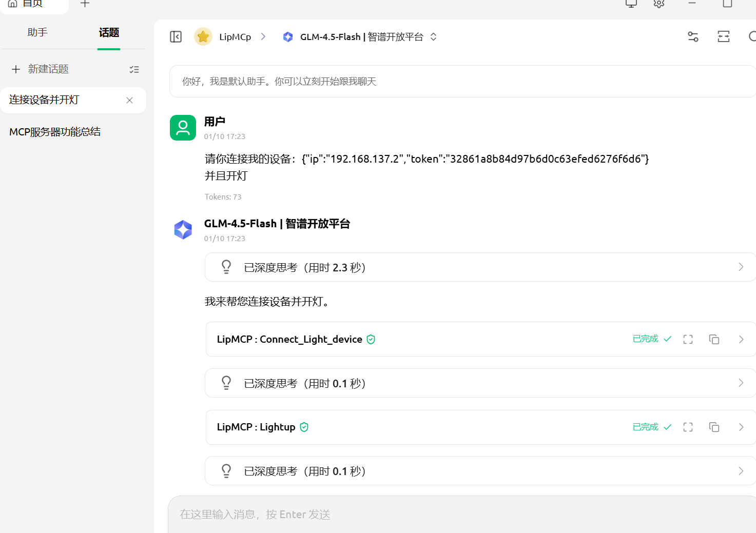Click the 用户 sender name
The height and width of the screenshot is (533, 756).
click(x=215, y=122)
